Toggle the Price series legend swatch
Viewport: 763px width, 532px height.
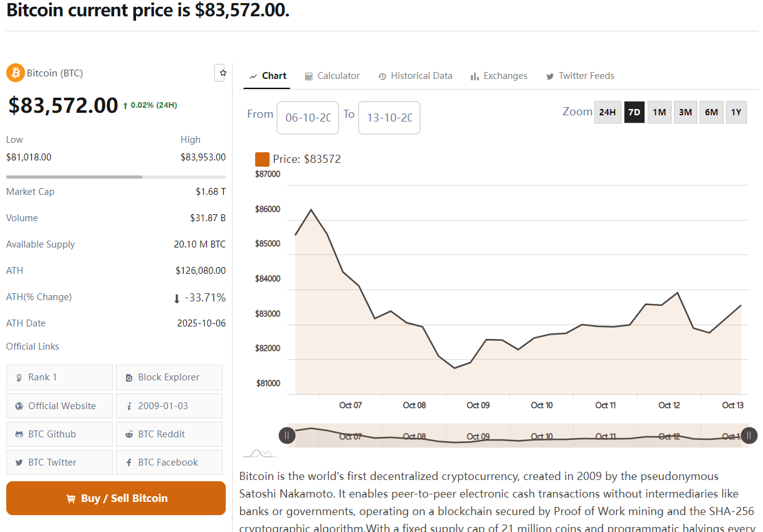click(x=262, y=159)
